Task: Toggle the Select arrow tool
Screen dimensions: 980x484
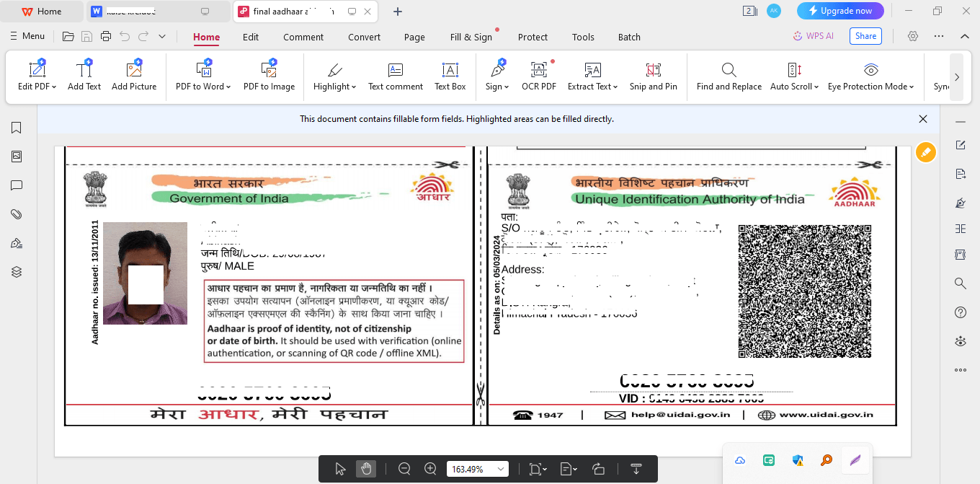Action: click(340, 469)
